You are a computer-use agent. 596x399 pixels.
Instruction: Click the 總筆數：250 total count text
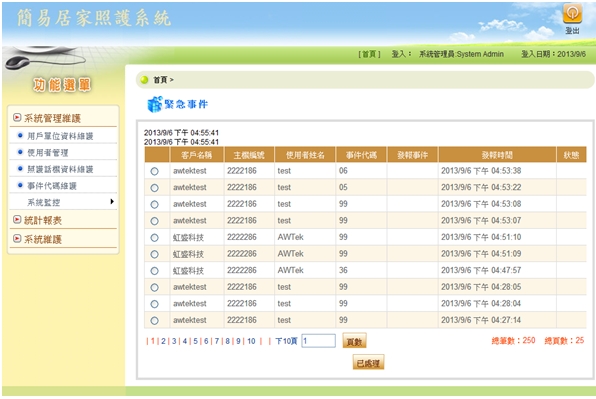[513, 340]
